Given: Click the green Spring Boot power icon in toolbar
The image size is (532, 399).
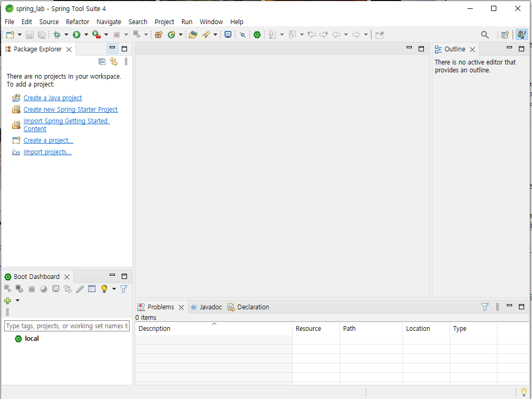Looking at the screenshot, I should pos(257,35).
